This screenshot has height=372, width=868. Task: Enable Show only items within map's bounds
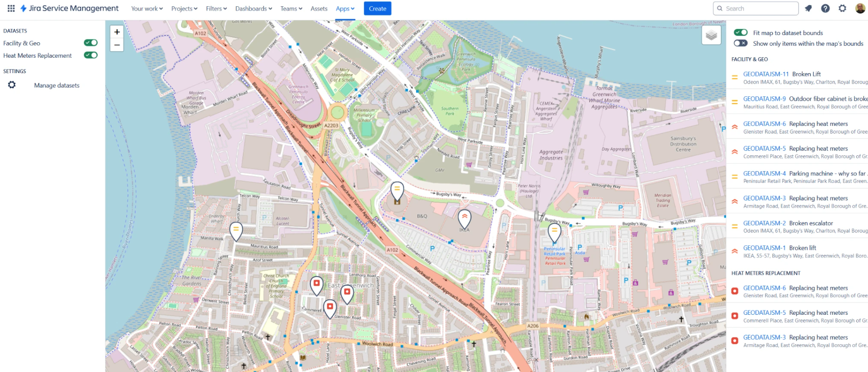[x=741, y=43]
